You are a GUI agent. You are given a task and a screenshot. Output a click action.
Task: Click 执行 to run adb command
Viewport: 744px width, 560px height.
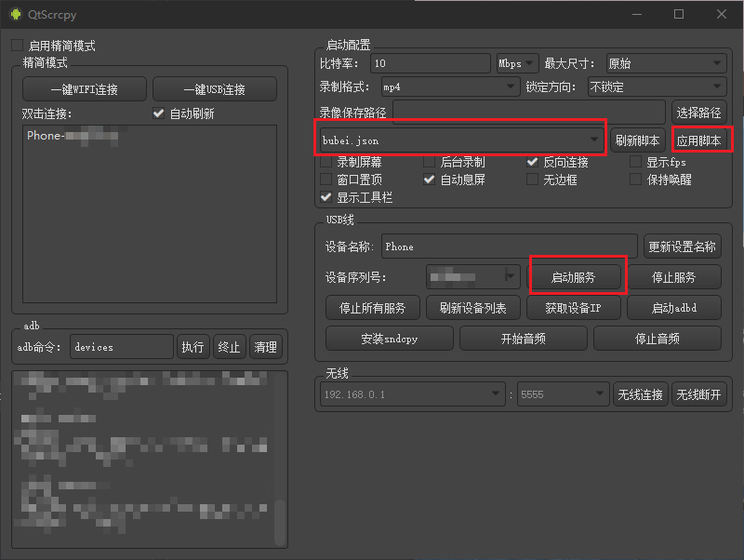point(193,347)
